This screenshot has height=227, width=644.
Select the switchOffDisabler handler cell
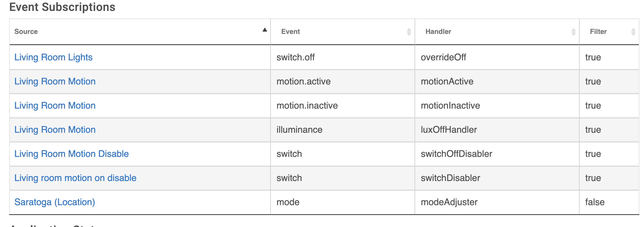pos(497,154)
